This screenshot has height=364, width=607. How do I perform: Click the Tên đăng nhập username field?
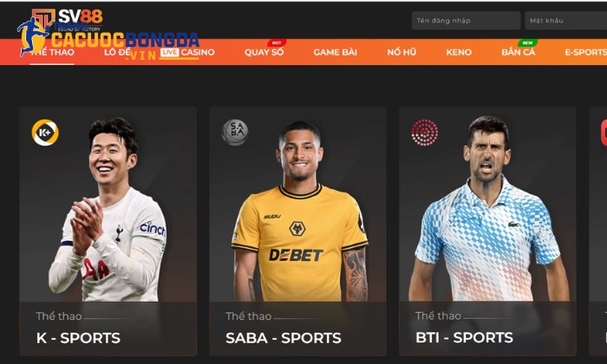coord(467,21)
